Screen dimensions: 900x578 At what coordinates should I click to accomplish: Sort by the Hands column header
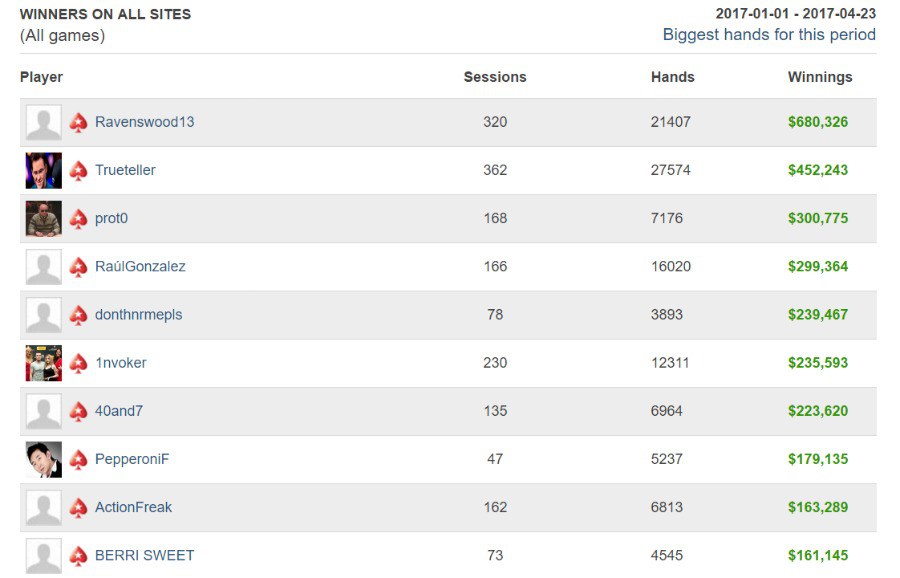click(x=672, y=77)
